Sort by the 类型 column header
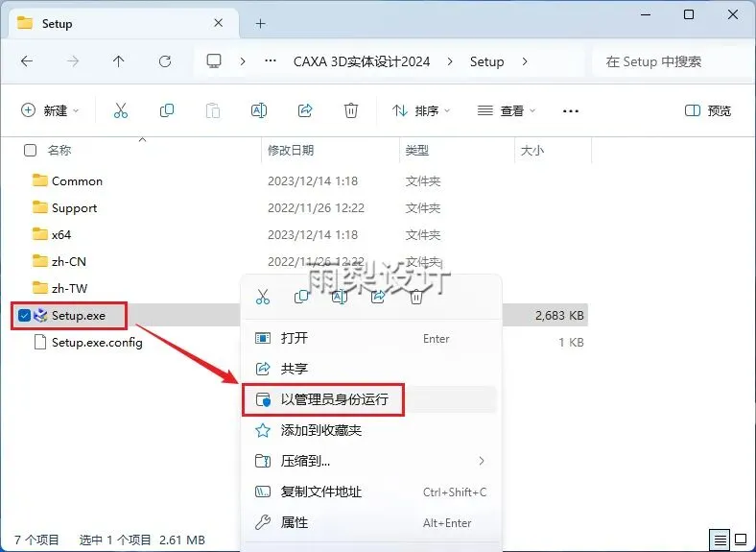Viewport: 756px width, 552px height. click(x=417, y=150)
